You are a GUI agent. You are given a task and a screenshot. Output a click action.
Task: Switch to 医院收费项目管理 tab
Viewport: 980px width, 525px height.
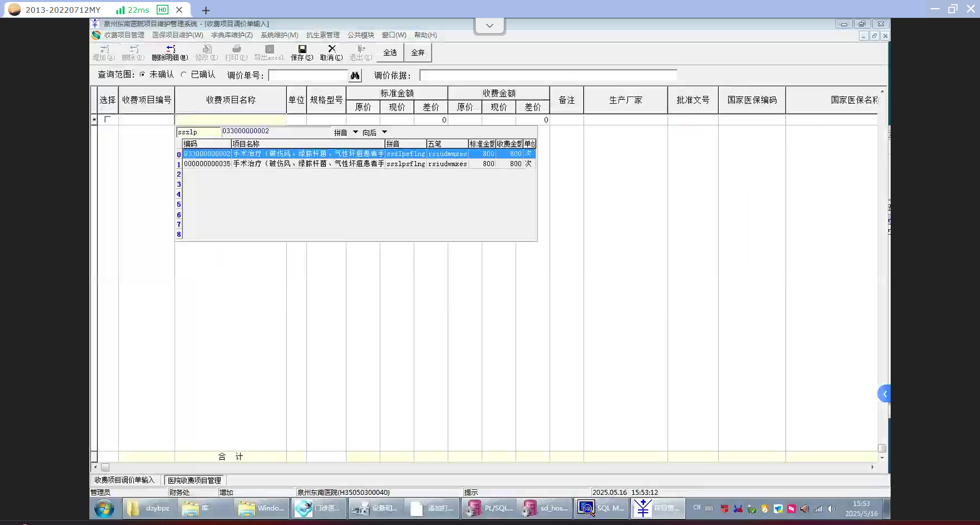[x=194, y=480]
